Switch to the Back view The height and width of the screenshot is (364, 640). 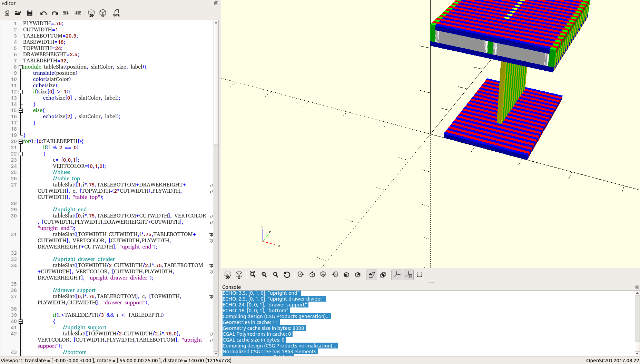pos(358,275)
